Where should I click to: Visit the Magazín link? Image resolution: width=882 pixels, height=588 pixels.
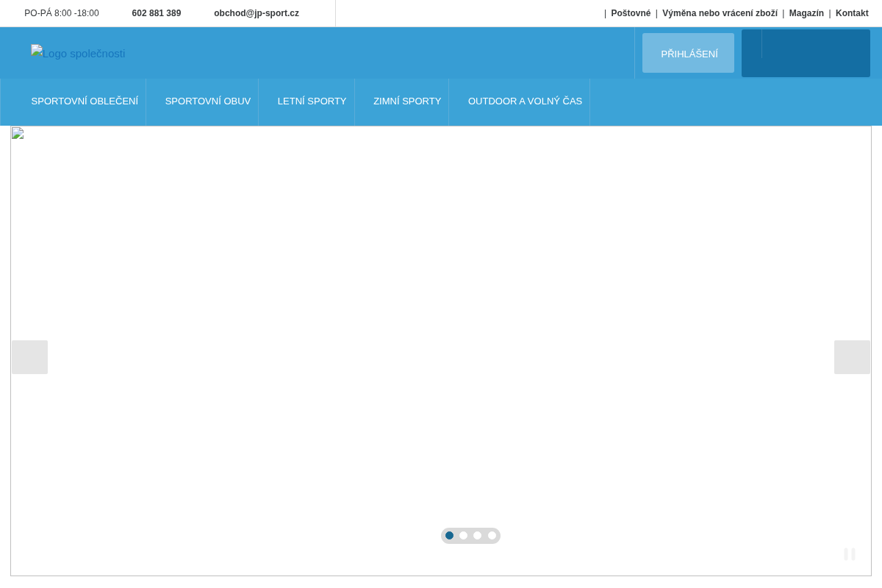[x=806, y=13]
